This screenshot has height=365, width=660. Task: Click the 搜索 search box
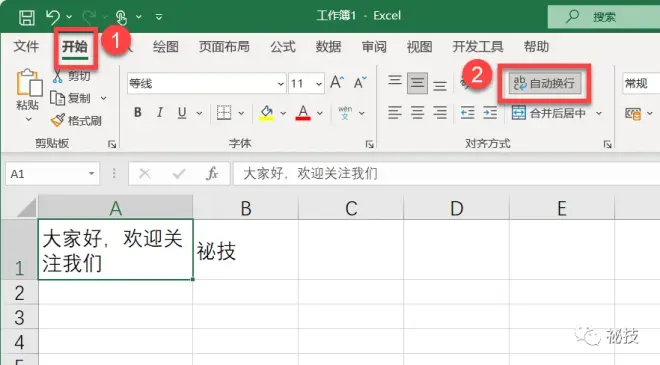pyautogui.click(x=604, y=17)
